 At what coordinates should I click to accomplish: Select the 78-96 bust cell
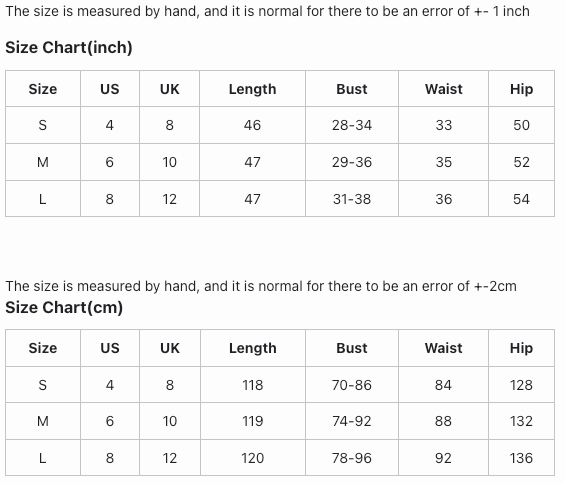[x=352, y=458]
